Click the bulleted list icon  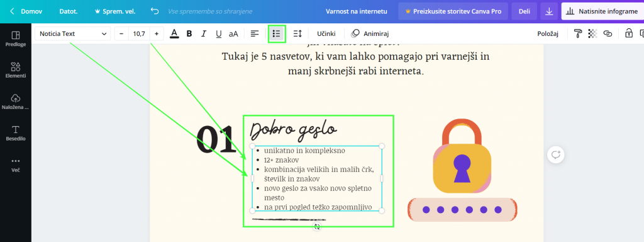[277, 34]
